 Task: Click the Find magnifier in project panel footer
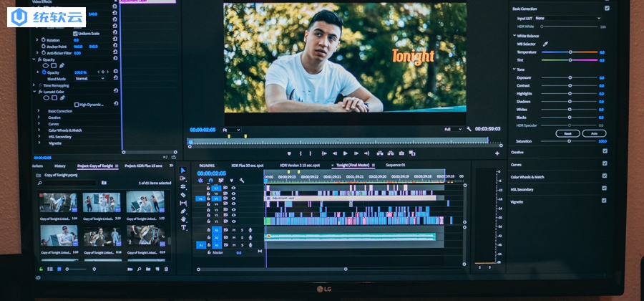click(x=140, y=269)
